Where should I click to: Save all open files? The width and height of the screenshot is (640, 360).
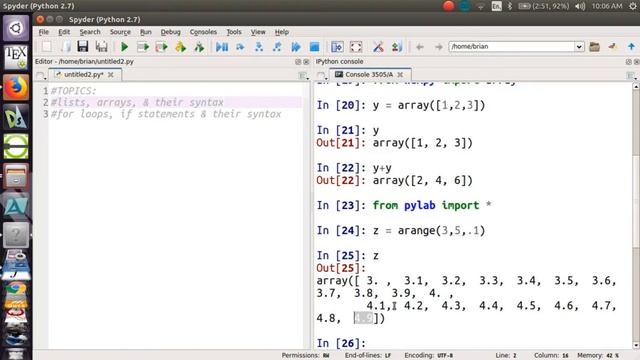coord(101,47)
